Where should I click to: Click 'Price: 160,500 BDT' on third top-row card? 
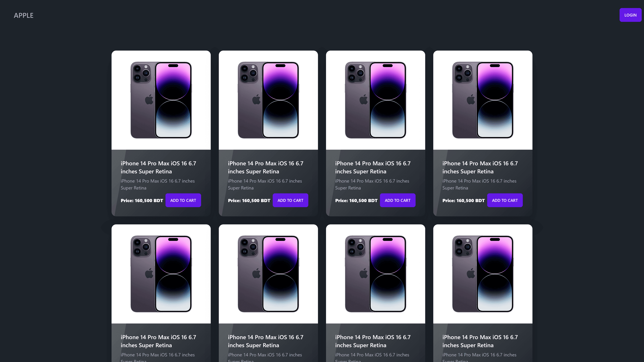click(x=356, y=201)
